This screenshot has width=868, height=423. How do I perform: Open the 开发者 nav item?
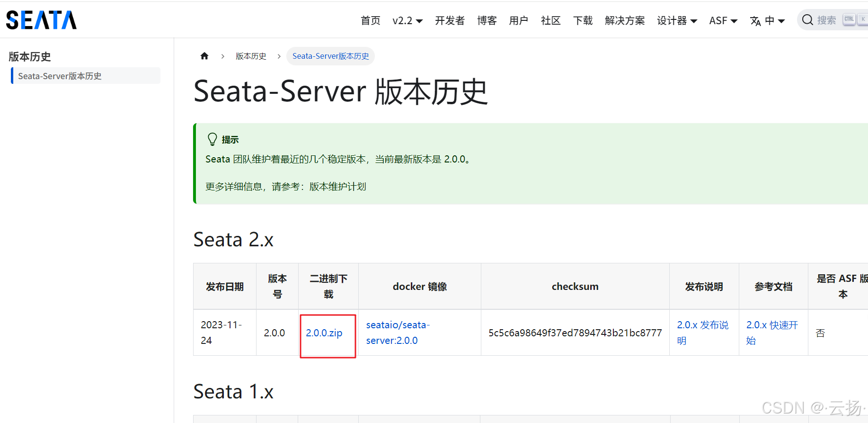(x=450, y=20)
